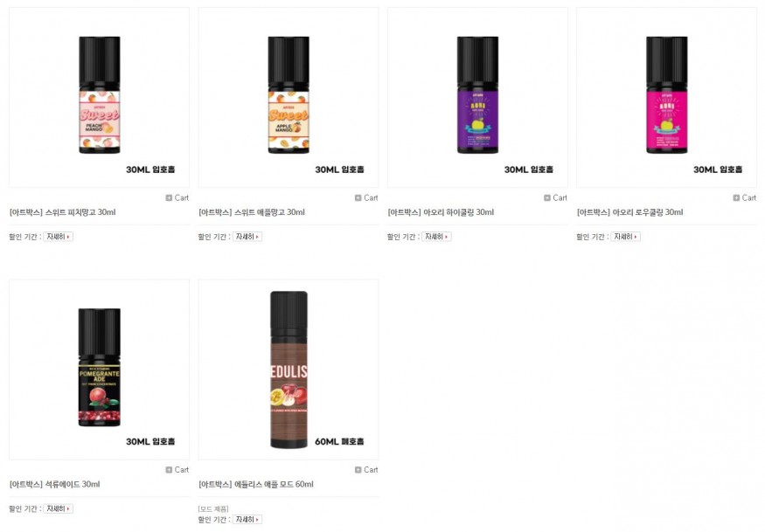This screenshot has height=532, width=765.
Task: Add Pomegranate Ade 30ml to cart
Action: click(177, 470)
